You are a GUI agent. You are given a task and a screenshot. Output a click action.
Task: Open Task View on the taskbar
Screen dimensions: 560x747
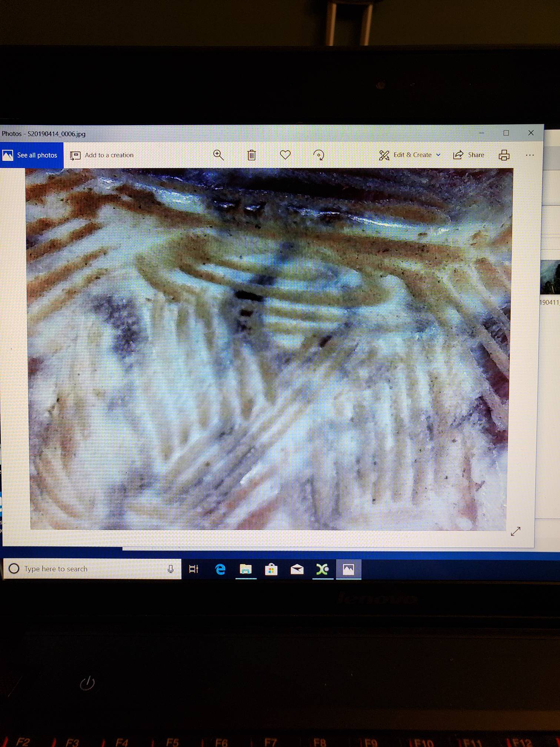(x=194, y=569)
